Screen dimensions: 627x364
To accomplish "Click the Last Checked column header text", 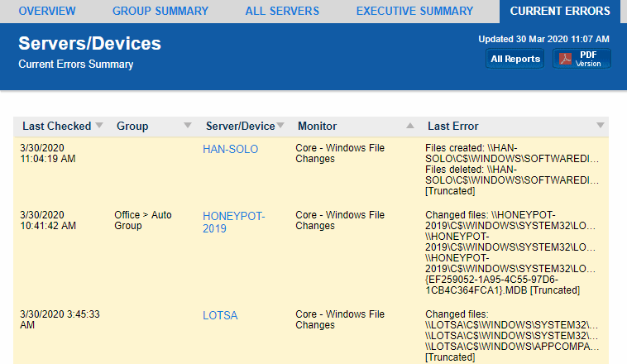I will tap(56, 126).
